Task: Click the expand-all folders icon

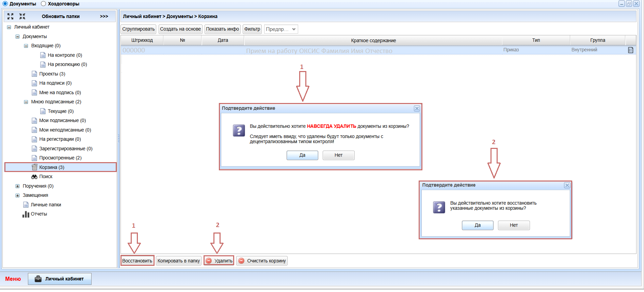Action: click(x=11, y=16)
